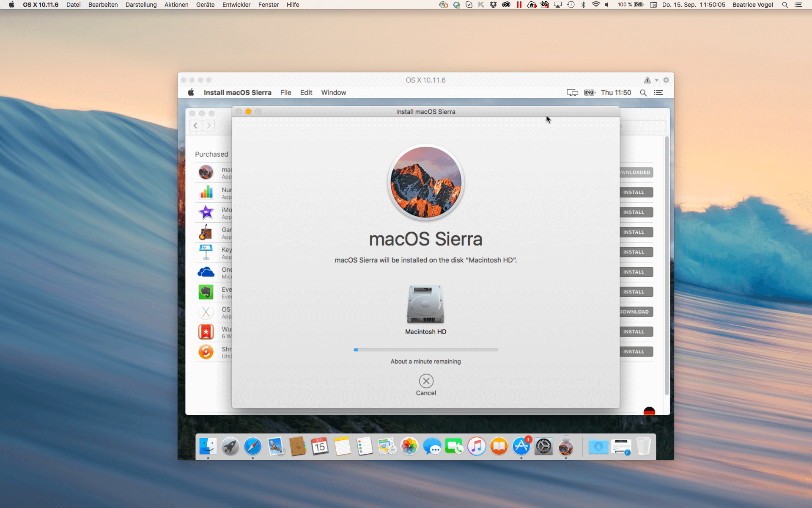Image resolution: width=812 pixels, height=508 pixels.
Task: Click Parallels red bars menu bar icon
Action: click(x=519, y=5)
